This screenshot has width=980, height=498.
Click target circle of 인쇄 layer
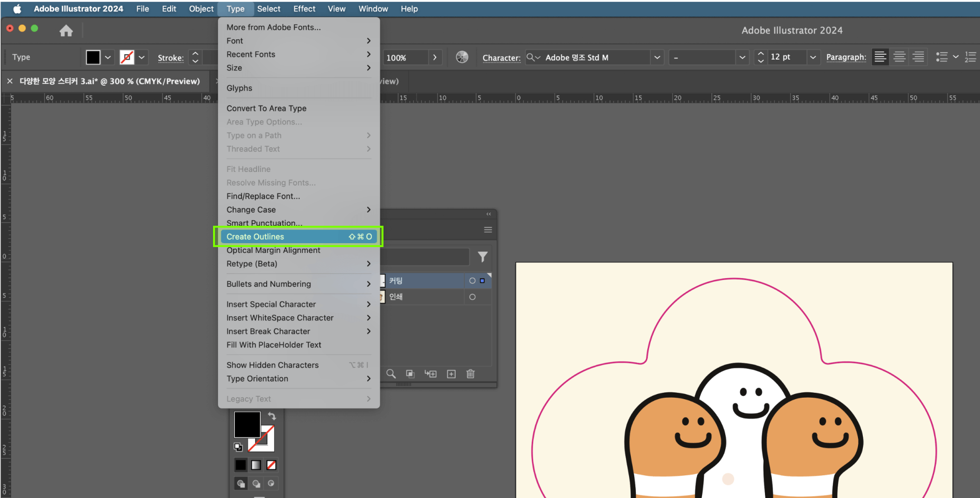(x=472, y=297)
